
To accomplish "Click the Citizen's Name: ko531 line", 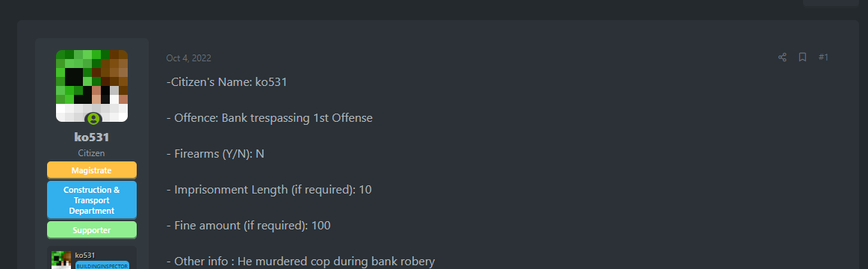I will point(226,82).
